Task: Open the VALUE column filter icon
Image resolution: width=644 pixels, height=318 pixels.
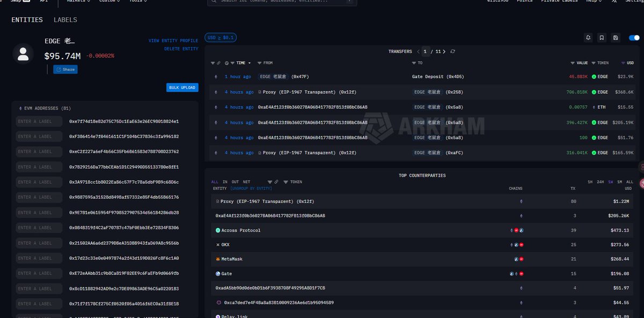Action: [573, 63]
